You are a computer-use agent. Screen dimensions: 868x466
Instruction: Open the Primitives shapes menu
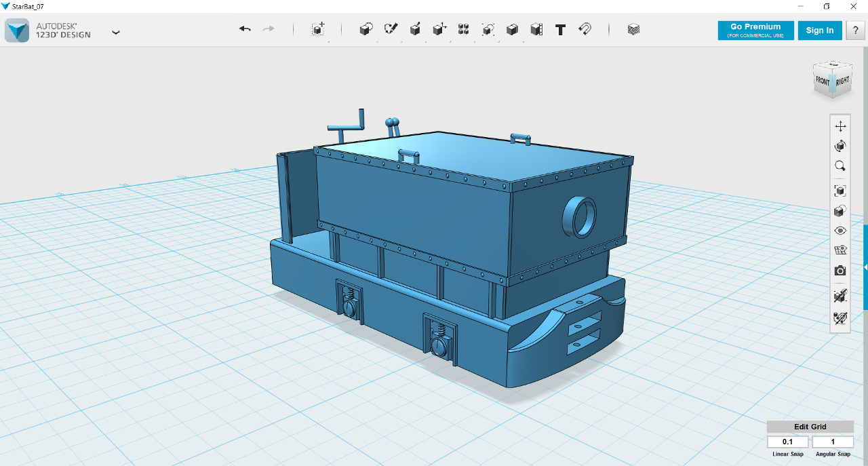[x=366, y=29]
